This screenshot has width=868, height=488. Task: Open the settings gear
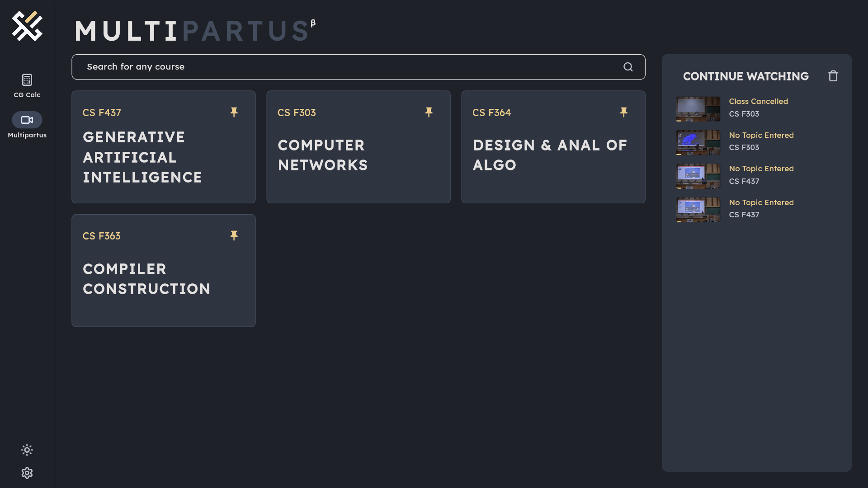pyautogui.click(x=27, y=473)
